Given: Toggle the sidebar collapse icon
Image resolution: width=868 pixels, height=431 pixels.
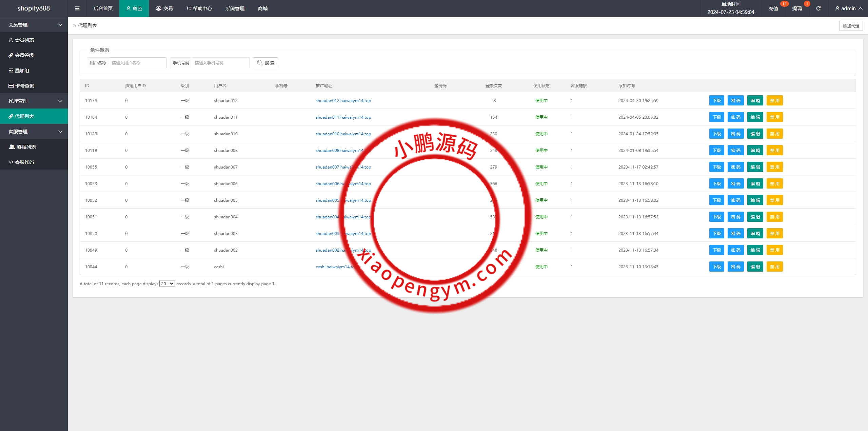Looking at the screenshot, I should coord(77,8).
